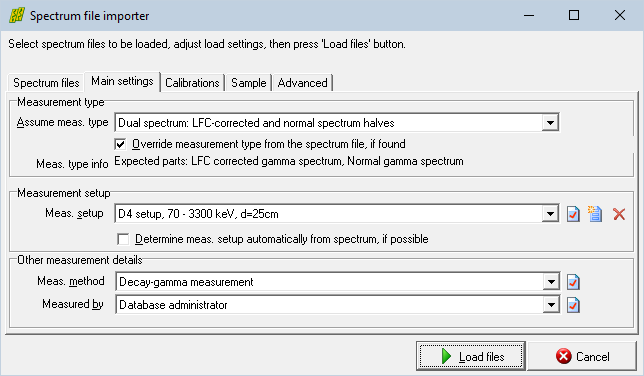The height and width of the screenshot is (376, 644).
Task: Open the Meas. setup dropdown arrow
Action: pos(550,214)
